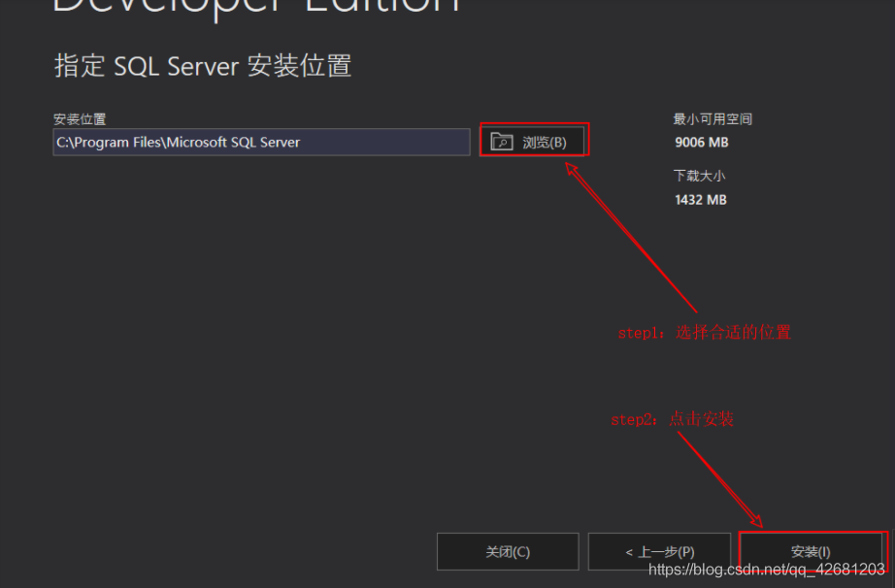Click the folder icon in the Browse button
The image size is (895, 588).
tap(502, 142)
